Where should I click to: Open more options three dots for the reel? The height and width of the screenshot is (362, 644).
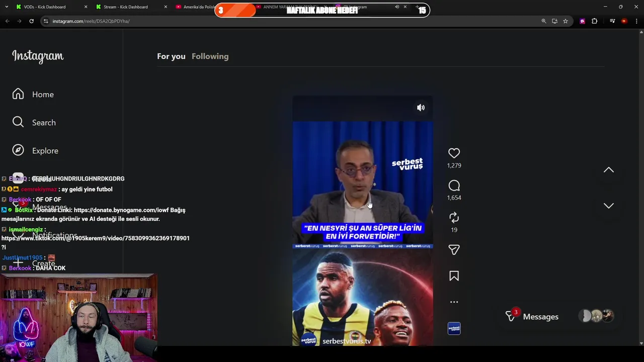(454, 302)
